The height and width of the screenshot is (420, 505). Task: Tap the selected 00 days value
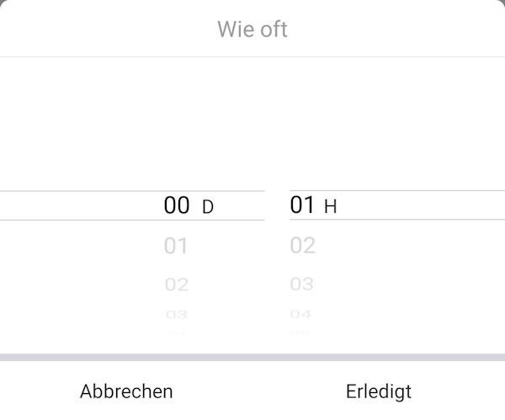coord(177,205)
